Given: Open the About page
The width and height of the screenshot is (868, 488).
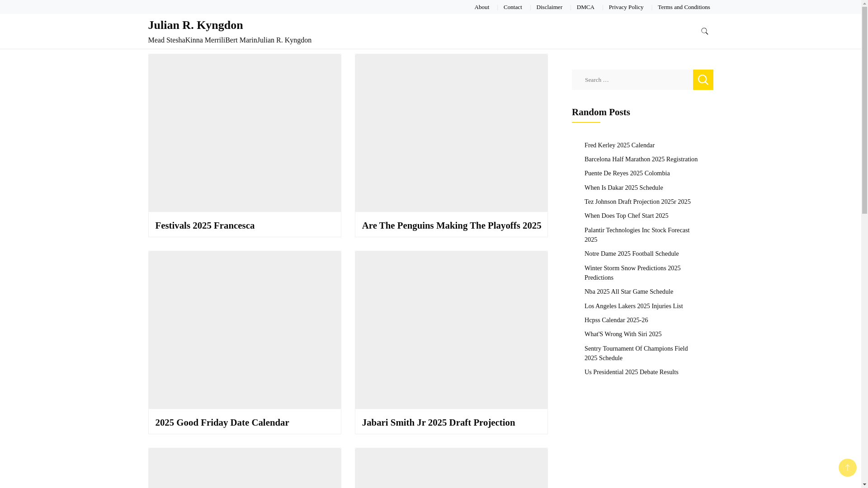Looking at the screenshot, I should (481, 7).
